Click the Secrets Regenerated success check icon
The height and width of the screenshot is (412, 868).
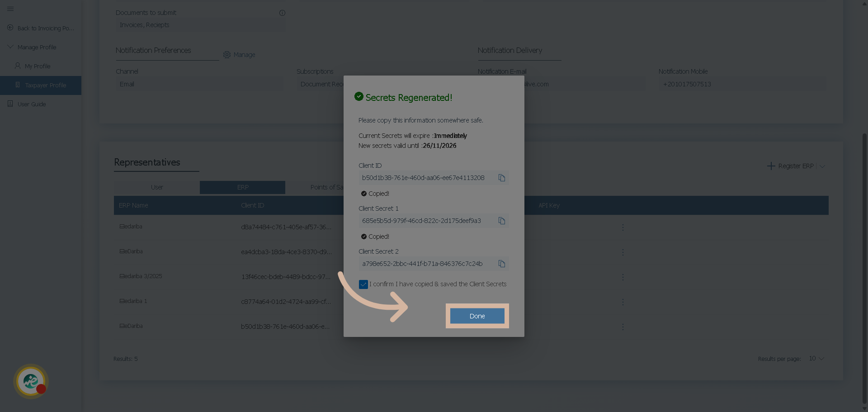(359, 96)
